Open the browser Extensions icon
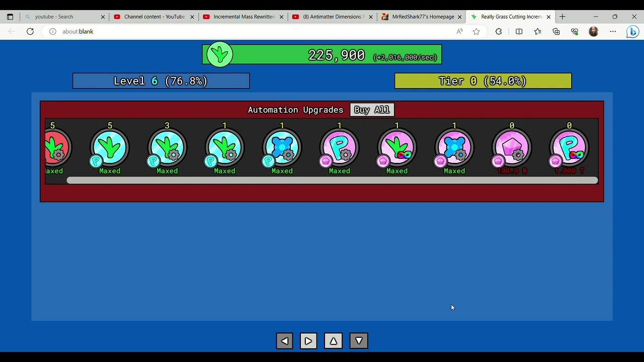The width and height of the screenshot is (644, 362). tap(499, 31)
